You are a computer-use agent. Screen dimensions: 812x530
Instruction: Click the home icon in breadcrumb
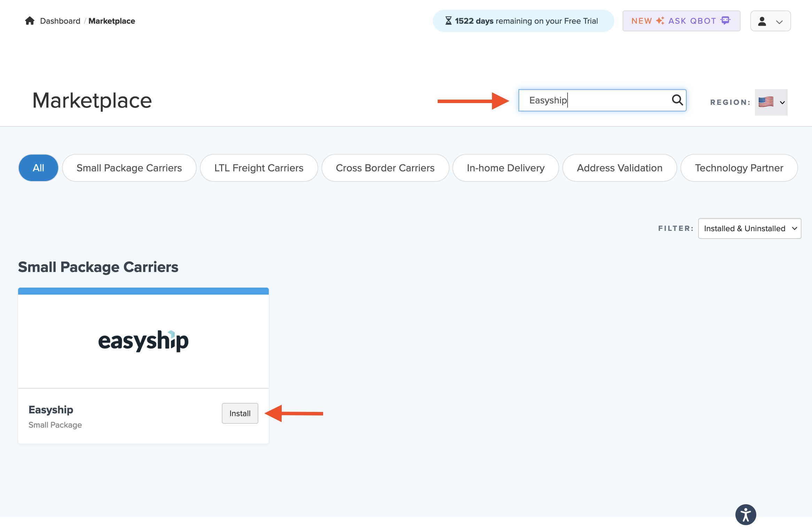[x=30, y=21]
